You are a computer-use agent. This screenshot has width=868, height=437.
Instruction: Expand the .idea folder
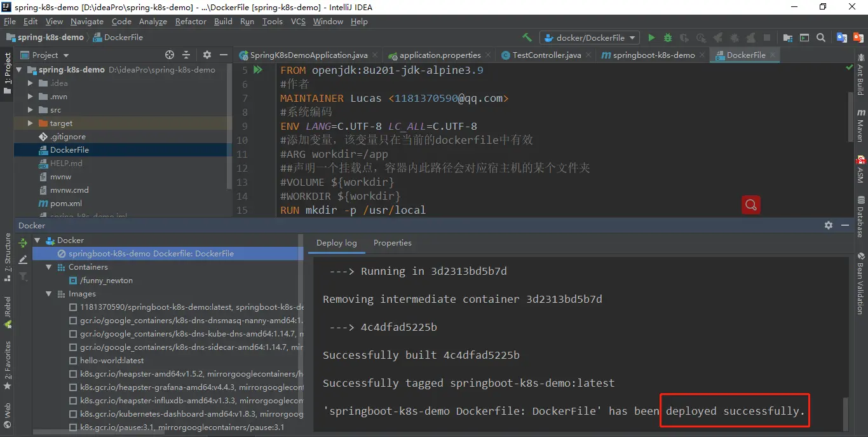point(31,83)
